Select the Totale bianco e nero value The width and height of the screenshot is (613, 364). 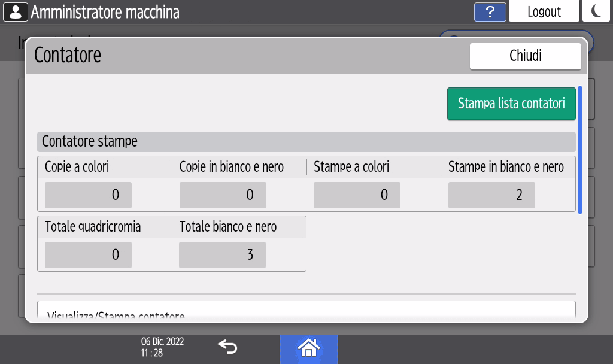[223, 255]
